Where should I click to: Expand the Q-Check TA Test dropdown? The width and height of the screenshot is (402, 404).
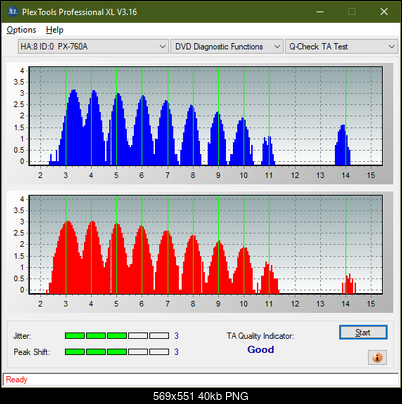[342, 47]
